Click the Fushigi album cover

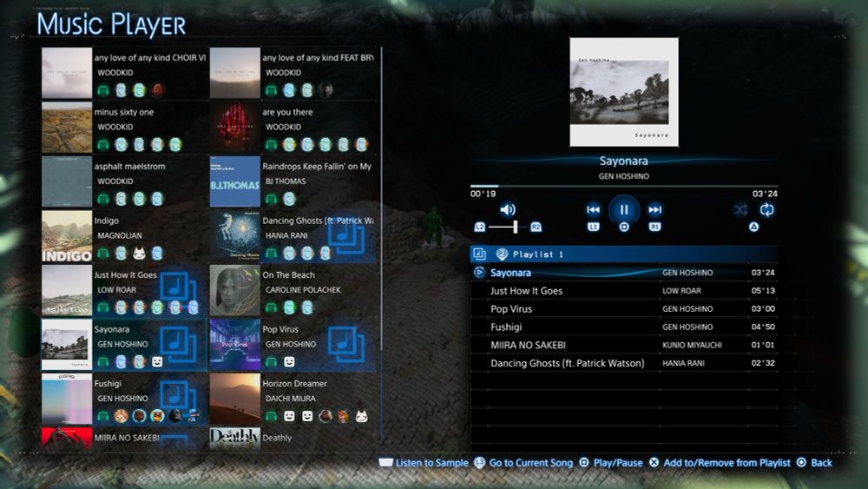(67, 398)
